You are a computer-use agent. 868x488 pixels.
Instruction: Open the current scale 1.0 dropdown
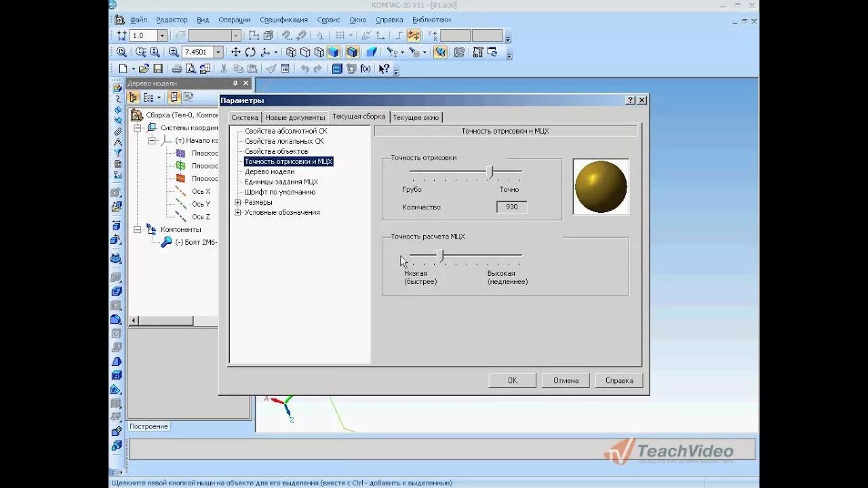pos(162,35)
